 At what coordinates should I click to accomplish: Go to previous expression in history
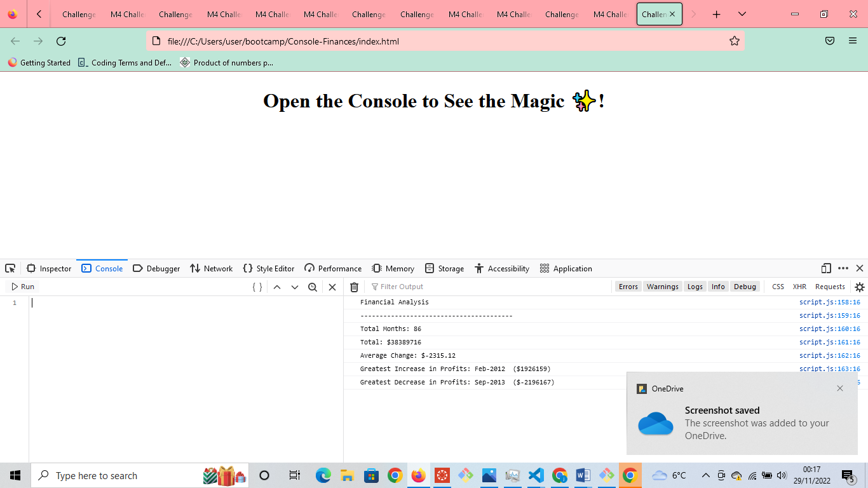(x=277, y=287)
